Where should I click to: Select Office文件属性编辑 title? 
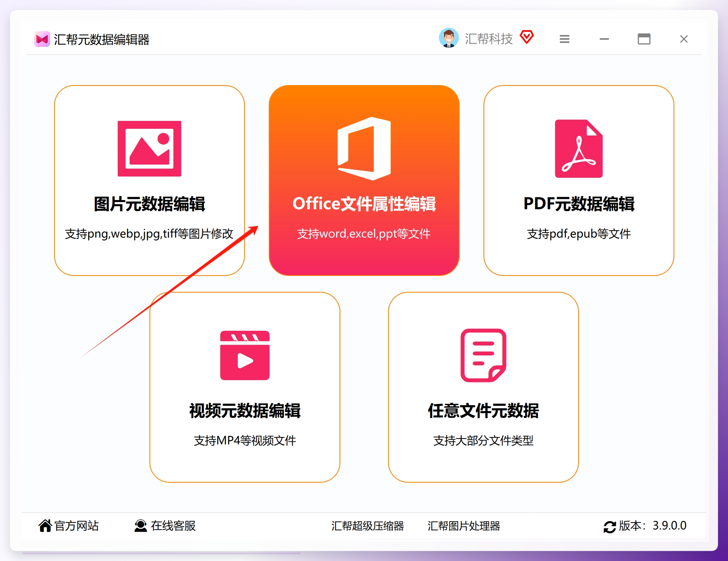(364, 204)
